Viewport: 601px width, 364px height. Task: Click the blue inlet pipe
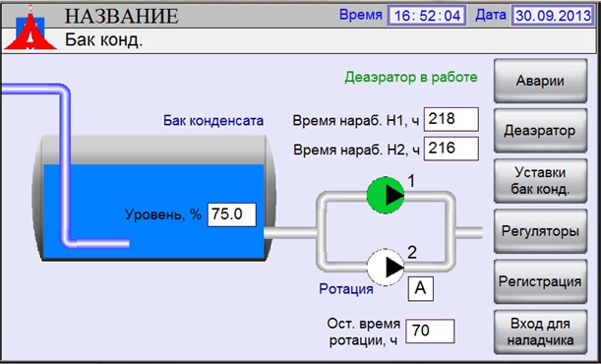point(65,164)
